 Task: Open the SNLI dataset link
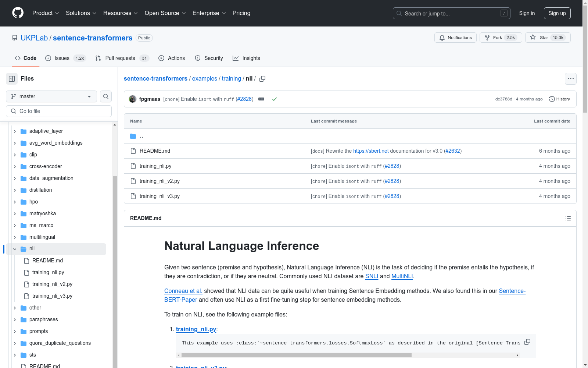[x=372, y=276]
